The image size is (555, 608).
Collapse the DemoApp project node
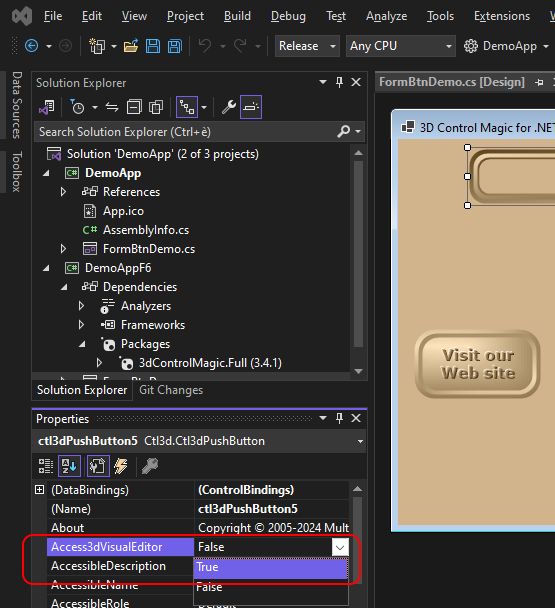tap(46, 173)
